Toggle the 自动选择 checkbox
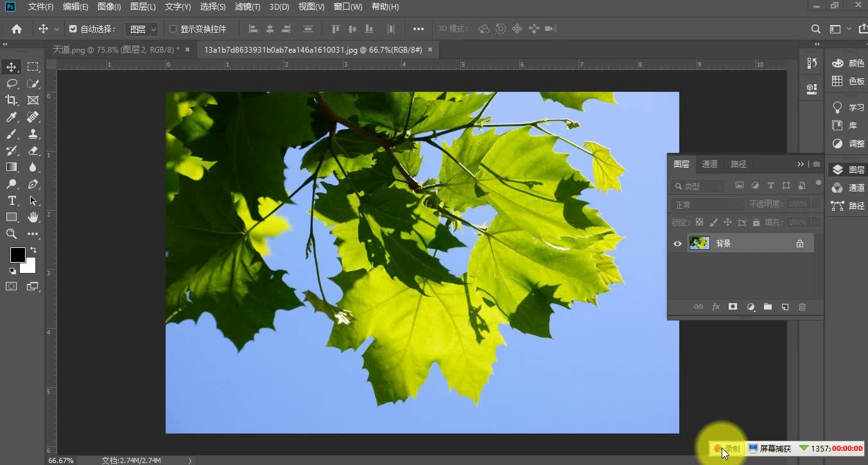868x465 pixels. pos(73,29)
